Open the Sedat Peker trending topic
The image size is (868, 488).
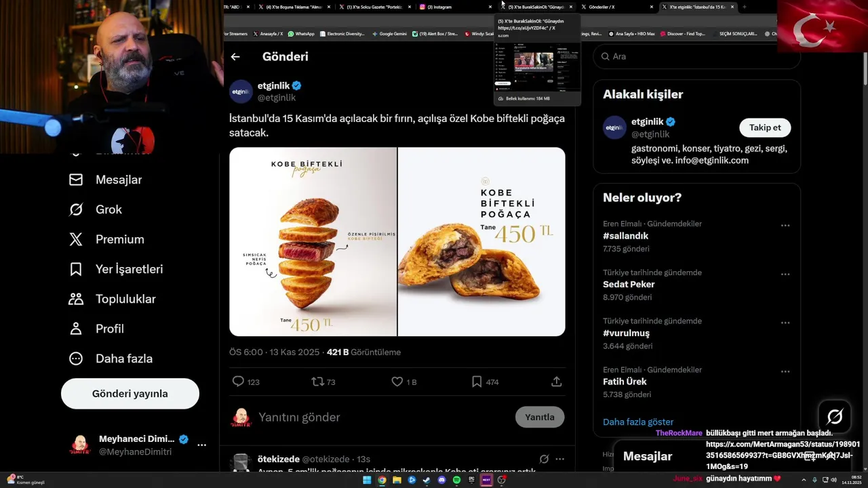point(629,285)
